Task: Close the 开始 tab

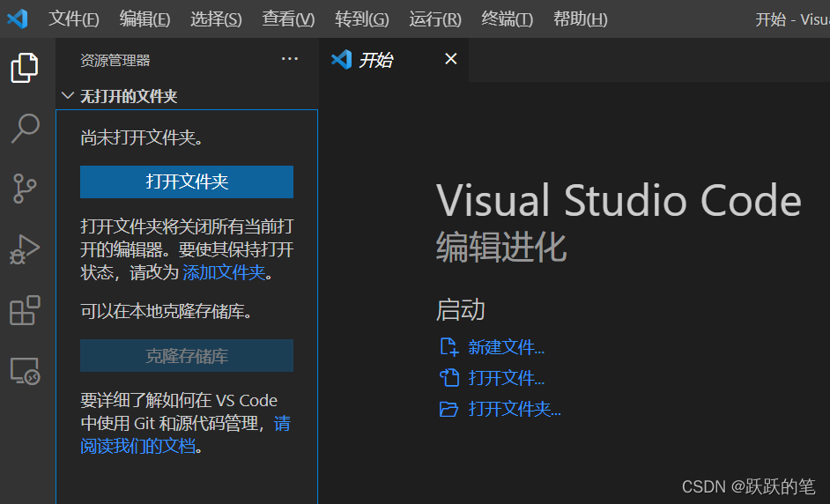Action: click(451, 59)
